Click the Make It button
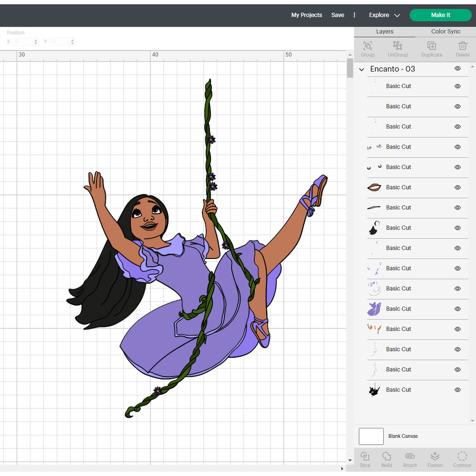The height and width of the screenshot is (476, 476). [440, 15]
